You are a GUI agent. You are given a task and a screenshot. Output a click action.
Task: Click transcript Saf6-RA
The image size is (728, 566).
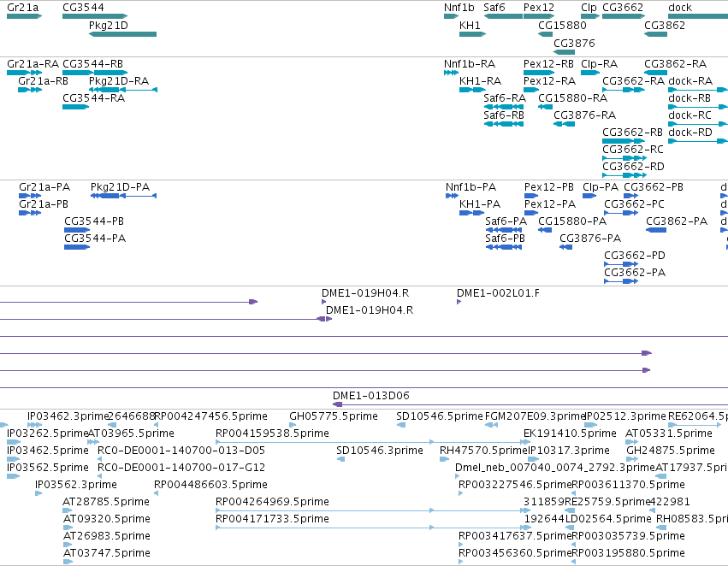click(503, 107)
